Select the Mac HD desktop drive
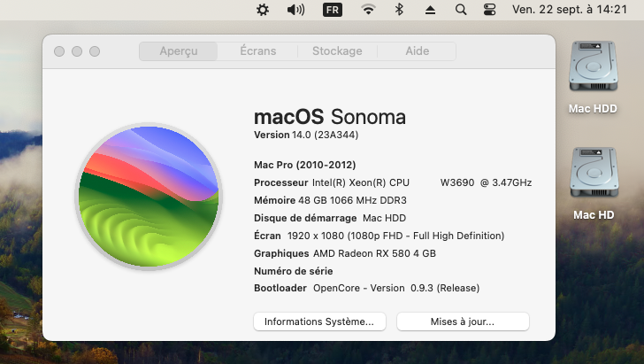Viewport: 644px width, 364px height. 594,184
